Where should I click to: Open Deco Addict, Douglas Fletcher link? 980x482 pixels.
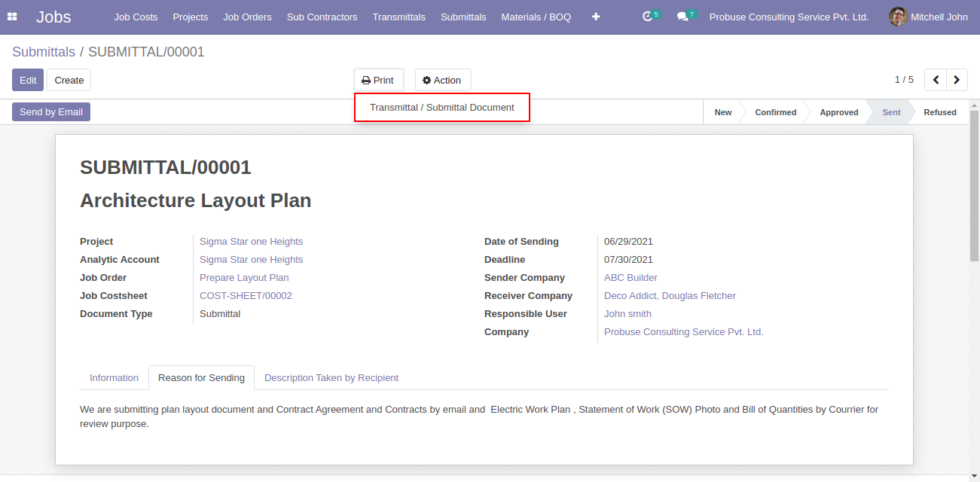click(x=670, y=296)
